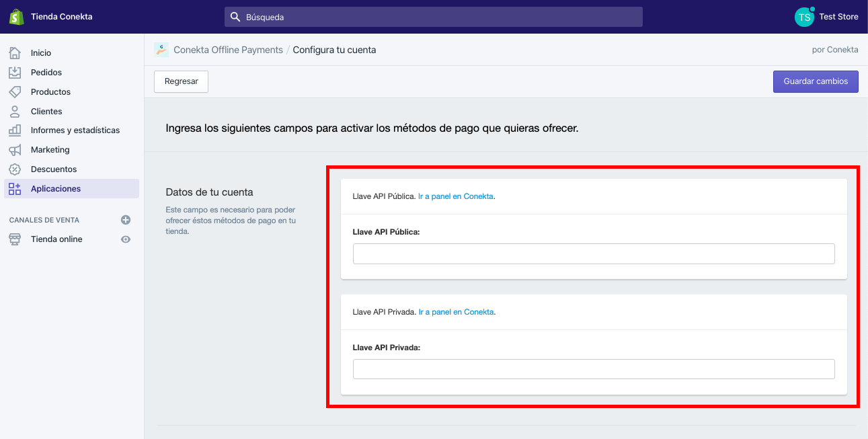The image size is (868, 439).
Task: Click the Búsqueda search field
Action: (434, 17)
